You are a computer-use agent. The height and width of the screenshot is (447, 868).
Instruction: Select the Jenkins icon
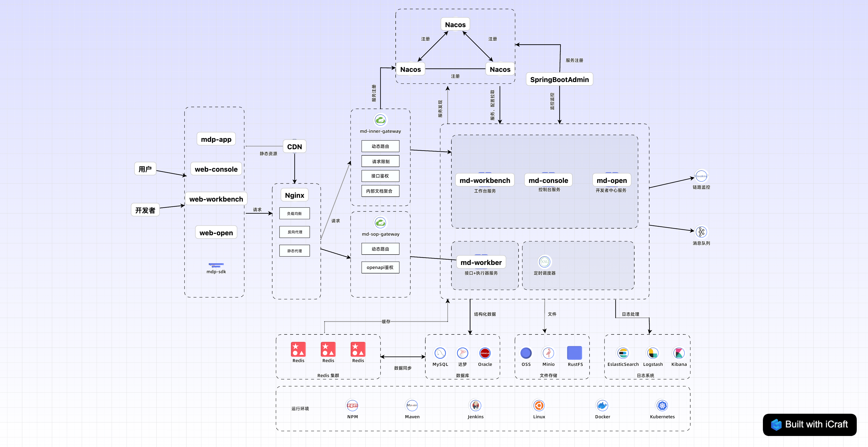tap(476, 405)
